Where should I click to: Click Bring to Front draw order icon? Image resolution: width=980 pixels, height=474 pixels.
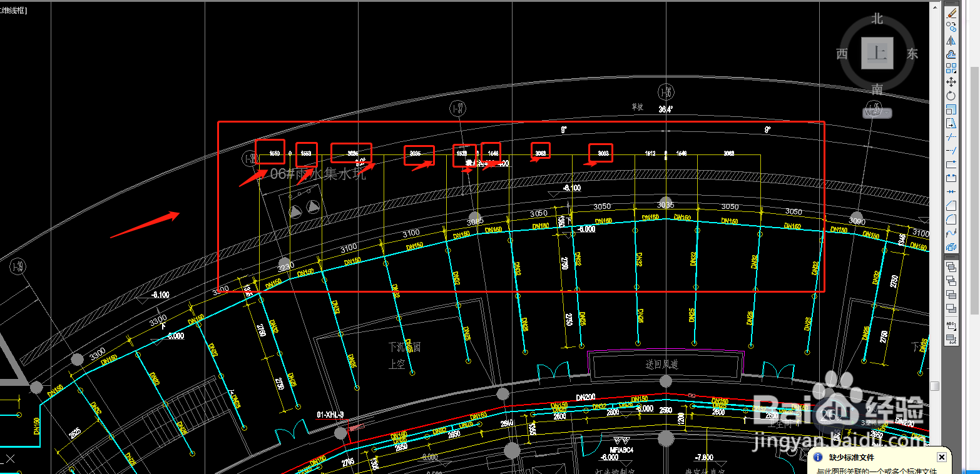(x=951, y=266)
